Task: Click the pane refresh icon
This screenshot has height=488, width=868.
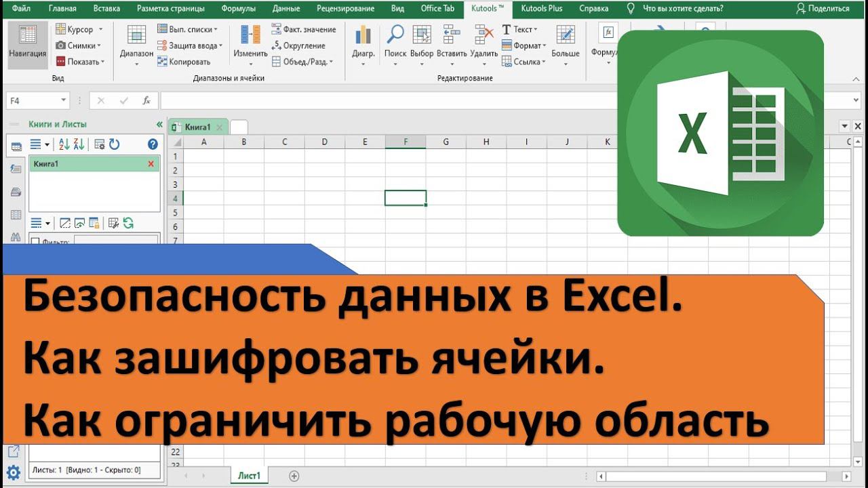Action: coord(114,144)
